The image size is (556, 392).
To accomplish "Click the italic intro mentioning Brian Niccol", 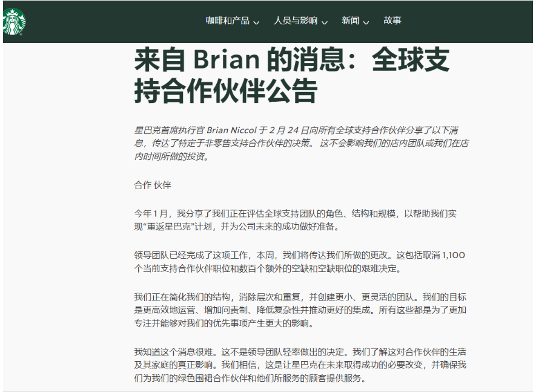I will [x=302, y=144].
